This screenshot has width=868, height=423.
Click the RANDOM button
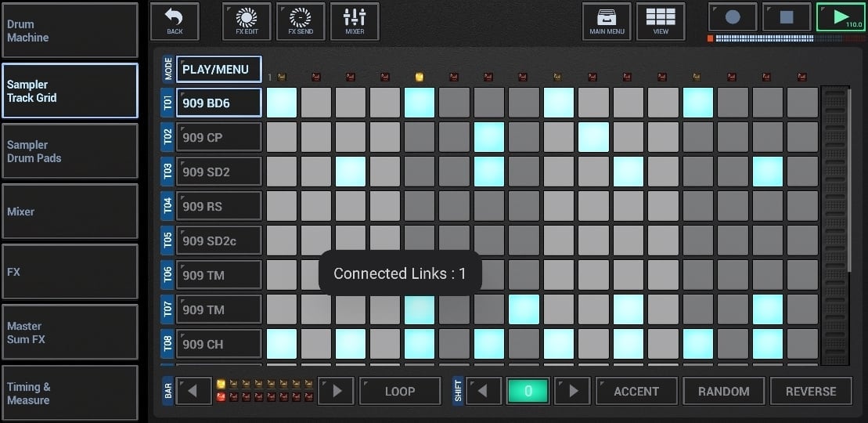click(x=723, y=391)
